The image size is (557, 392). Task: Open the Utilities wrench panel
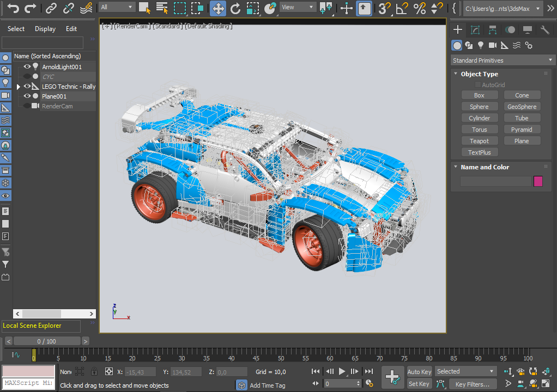[x=544, y=30]
